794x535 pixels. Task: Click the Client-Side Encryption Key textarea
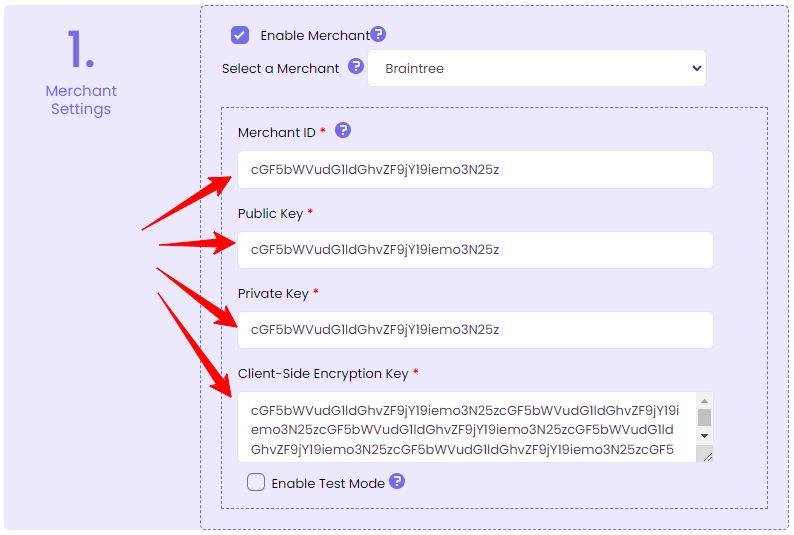pos(465,429)
